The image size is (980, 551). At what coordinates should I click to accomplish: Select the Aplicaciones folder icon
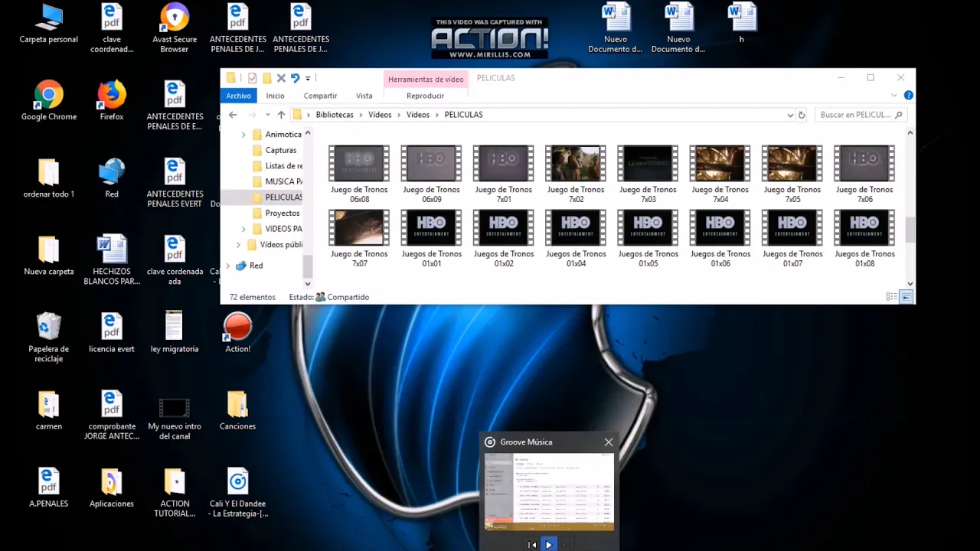coord(112,487)
